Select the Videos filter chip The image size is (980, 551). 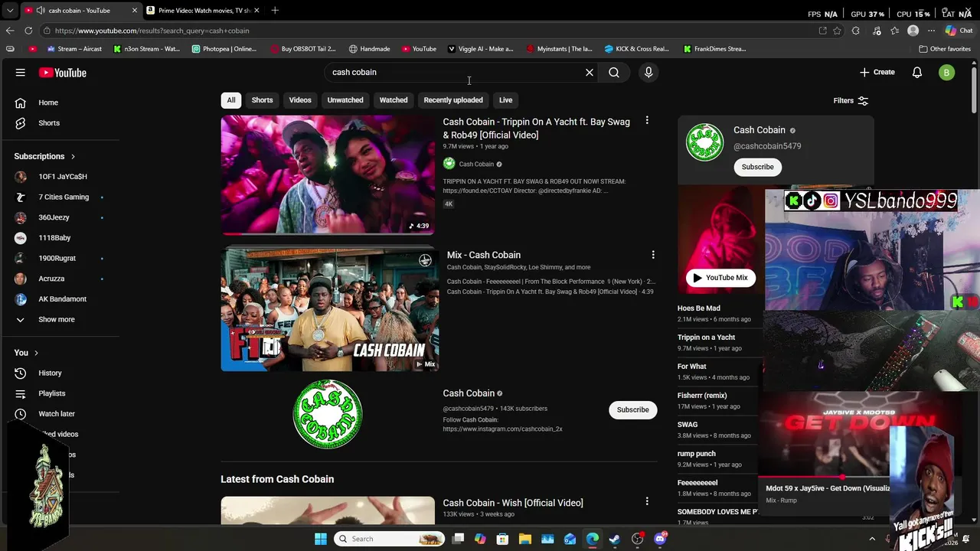(x=300, y=100)
